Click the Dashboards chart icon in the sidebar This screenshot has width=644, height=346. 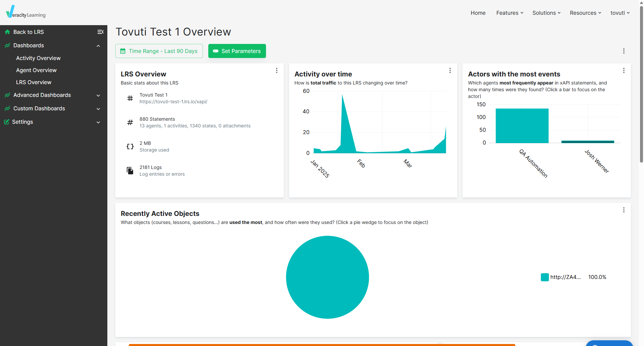point(7,45)
